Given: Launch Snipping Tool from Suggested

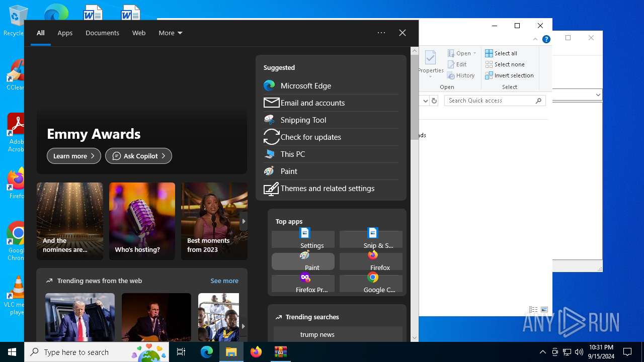Looking at the screenshot, I should pos(331,120).
